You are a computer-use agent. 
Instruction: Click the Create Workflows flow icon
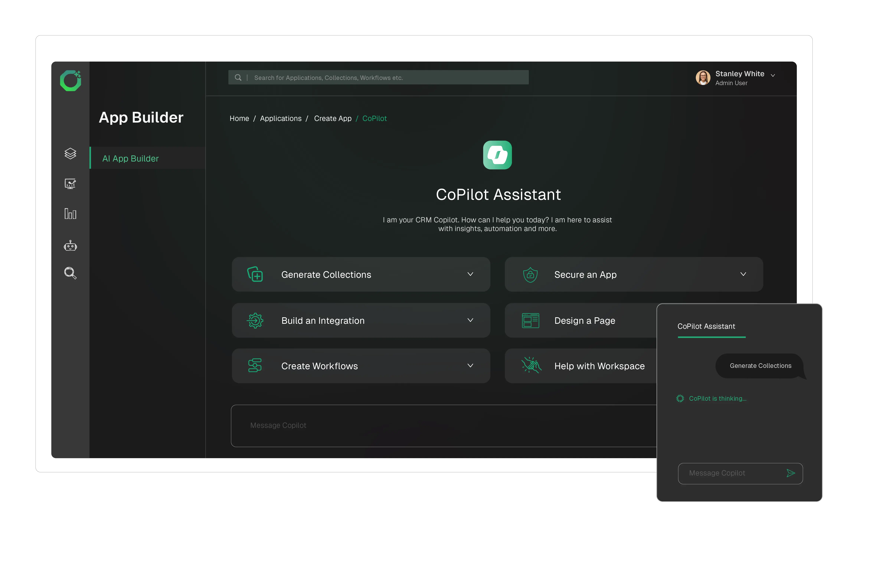point(255,366)
